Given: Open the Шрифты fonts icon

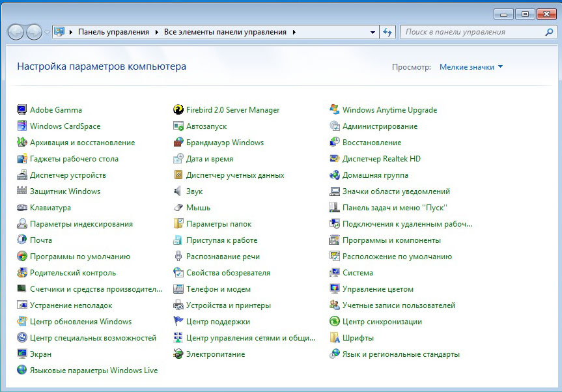Looking at the screenshot, I should click(335, 337).
